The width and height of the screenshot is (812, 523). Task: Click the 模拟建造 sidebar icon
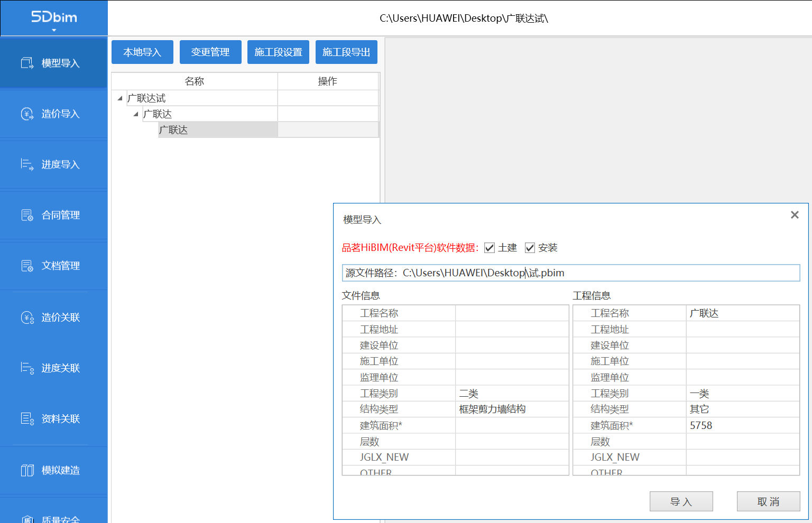point(27,471)
